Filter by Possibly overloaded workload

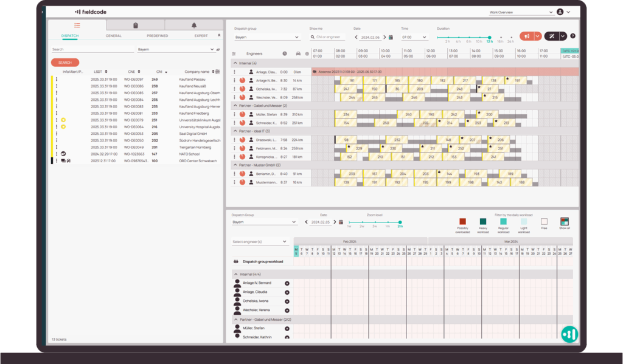point(462,222)
